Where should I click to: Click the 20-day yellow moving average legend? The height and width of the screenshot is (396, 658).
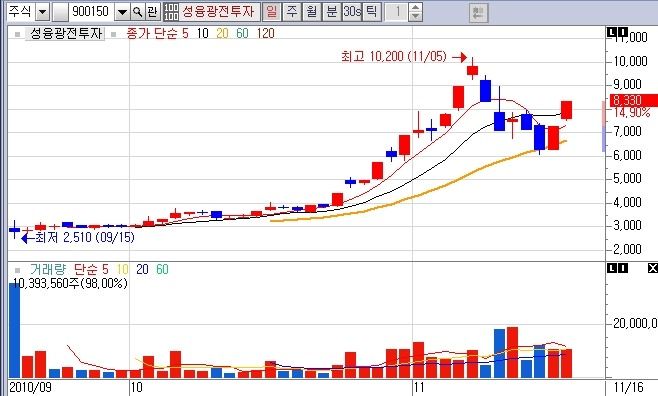click(x=222, y=34)
